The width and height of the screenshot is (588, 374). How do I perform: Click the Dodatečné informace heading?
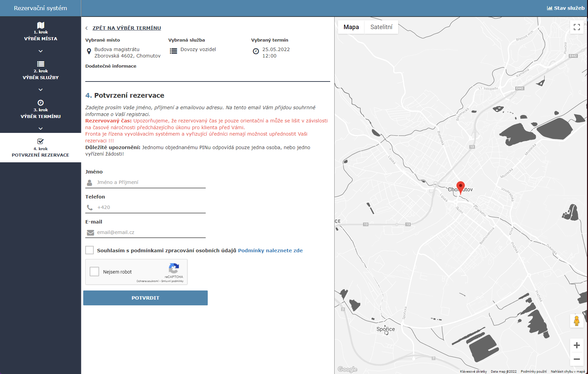(111, 66)
